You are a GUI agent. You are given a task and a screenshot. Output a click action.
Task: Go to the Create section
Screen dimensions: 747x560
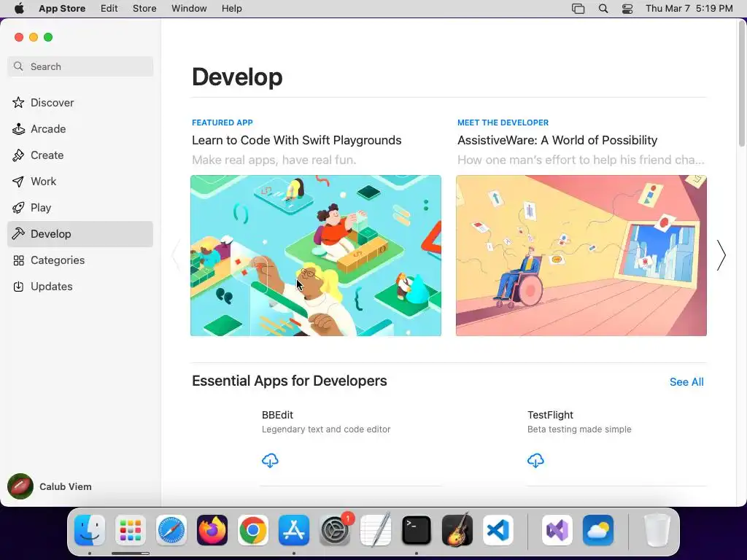[80, 155]
